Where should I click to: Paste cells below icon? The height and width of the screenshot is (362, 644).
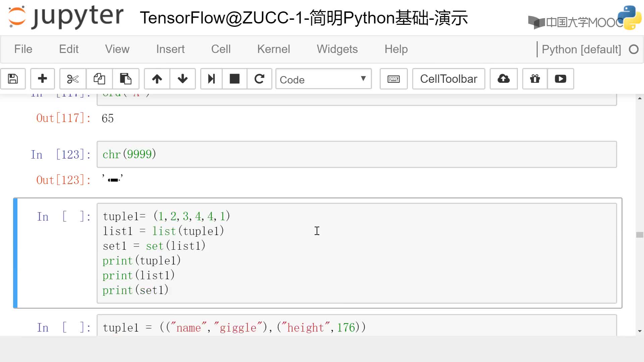click(x=126, y=79)
